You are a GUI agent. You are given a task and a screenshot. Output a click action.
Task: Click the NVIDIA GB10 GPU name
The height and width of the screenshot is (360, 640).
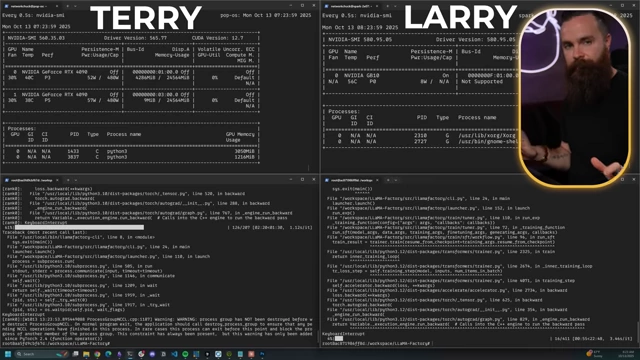tap(362, 76)
